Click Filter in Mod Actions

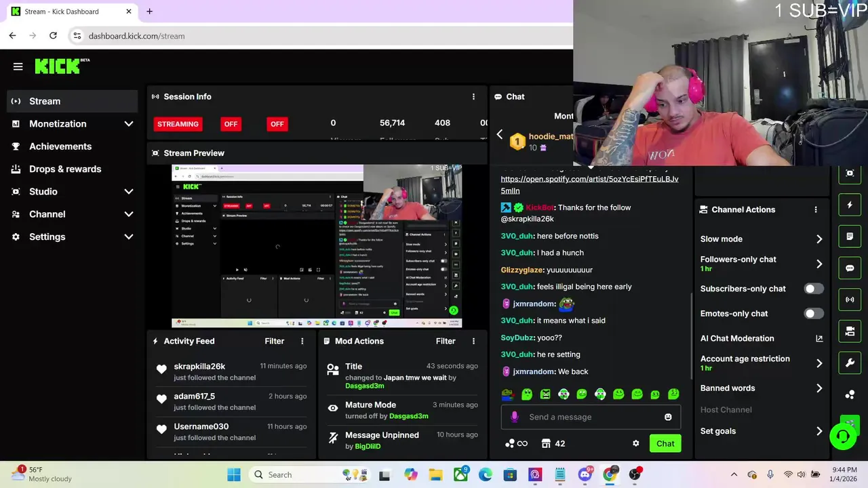point(446,341)
